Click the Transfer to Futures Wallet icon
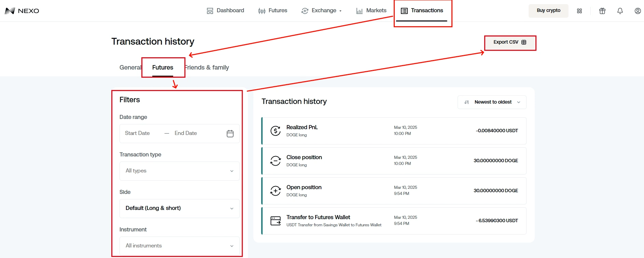 (x=276, y=221)
